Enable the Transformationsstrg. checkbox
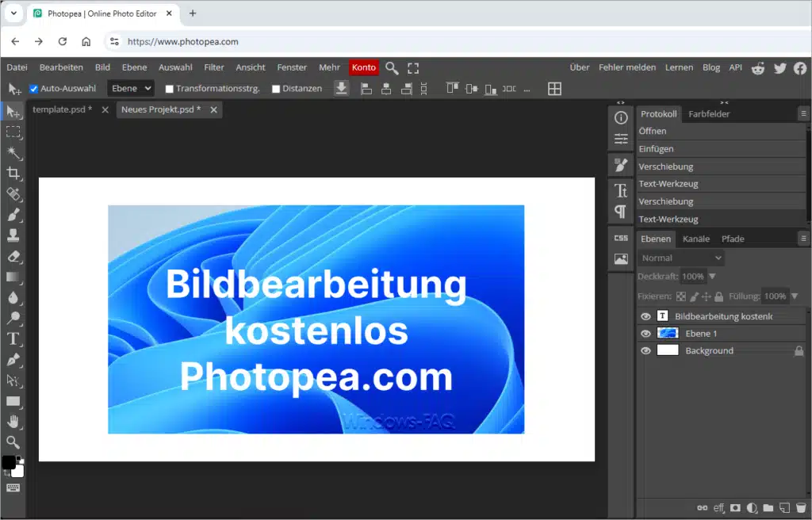Viewport: 812px width, 520px height. (170, 88)
